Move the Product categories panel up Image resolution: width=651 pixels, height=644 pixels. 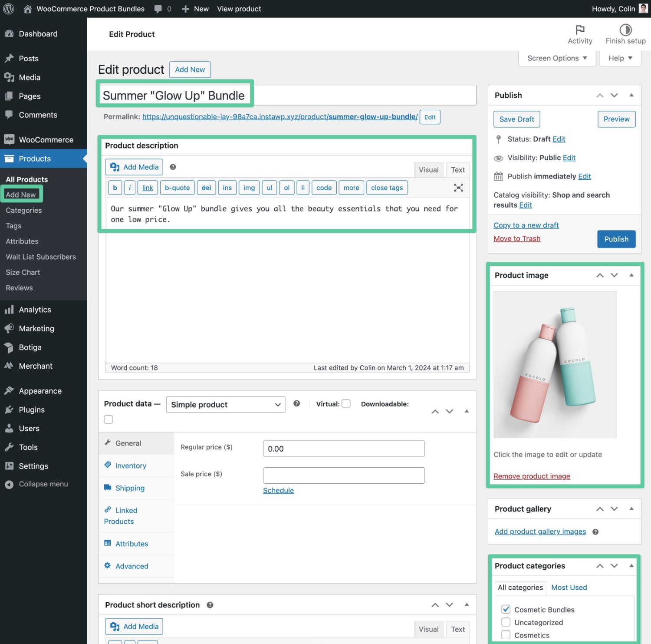[x=600, y=566]
